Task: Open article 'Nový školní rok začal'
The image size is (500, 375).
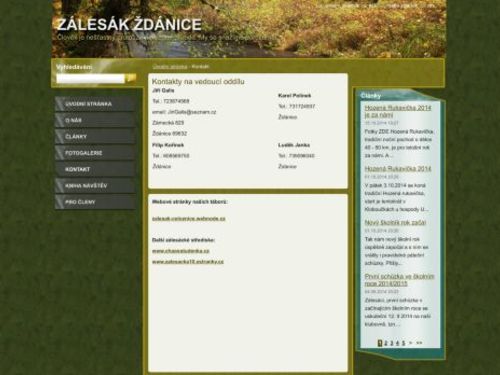Action: click(395, 222)
